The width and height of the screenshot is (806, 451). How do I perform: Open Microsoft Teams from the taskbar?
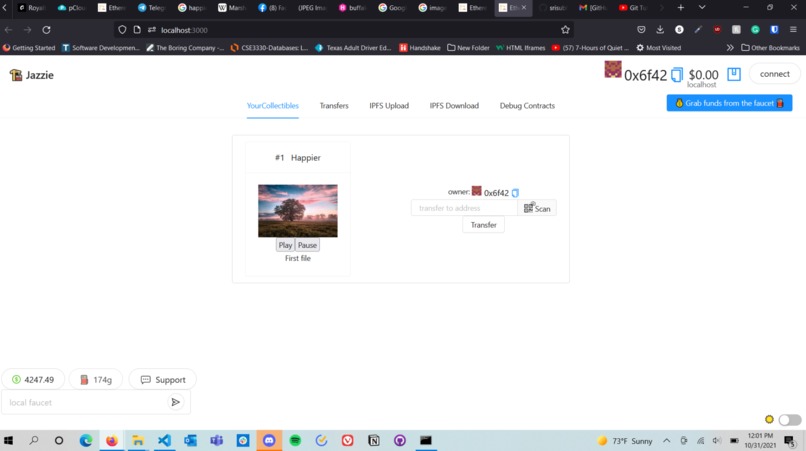[216, 440]
